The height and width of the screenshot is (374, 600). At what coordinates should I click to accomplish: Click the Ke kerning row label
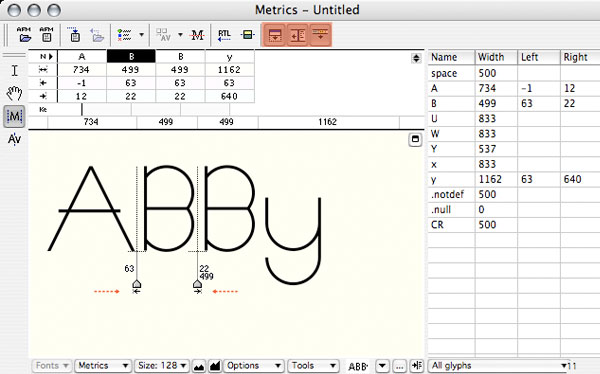43,109
